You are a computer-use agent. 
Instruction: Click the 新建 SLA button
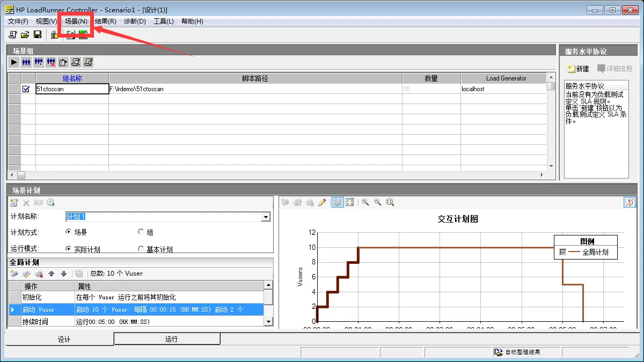(x=579, y=69)
